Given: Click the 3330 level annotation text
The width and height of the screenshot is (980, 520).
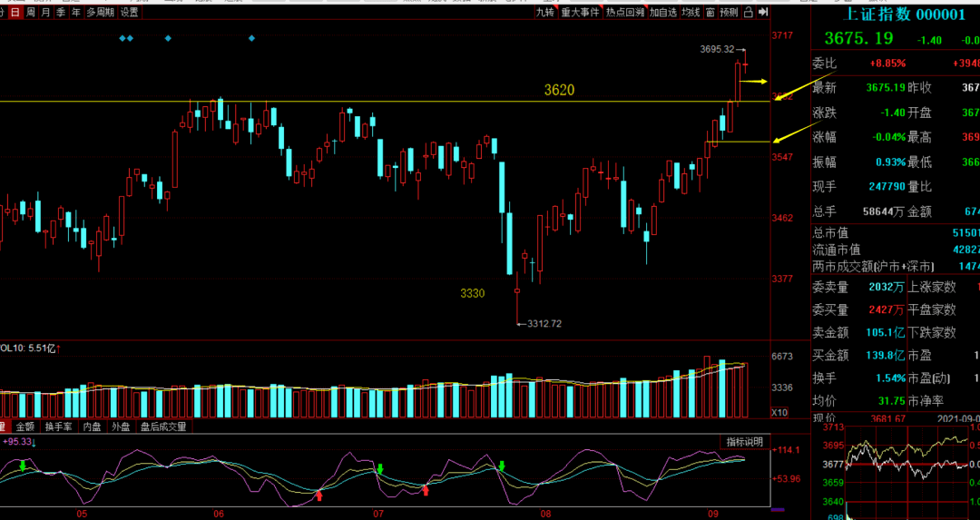Looking at the screenshot, I should click(473, 293).
